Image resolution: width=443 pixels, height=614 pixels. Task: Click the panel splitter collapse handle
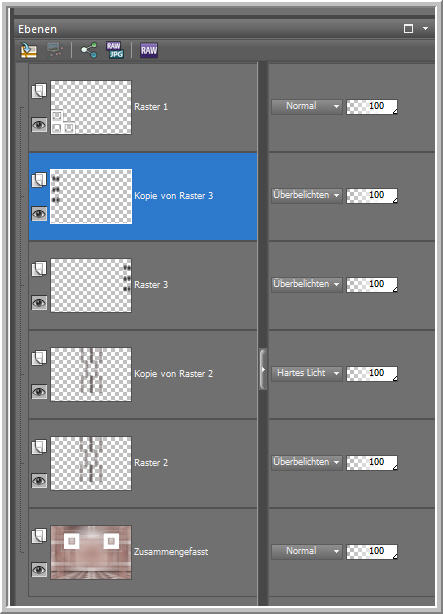263,369
